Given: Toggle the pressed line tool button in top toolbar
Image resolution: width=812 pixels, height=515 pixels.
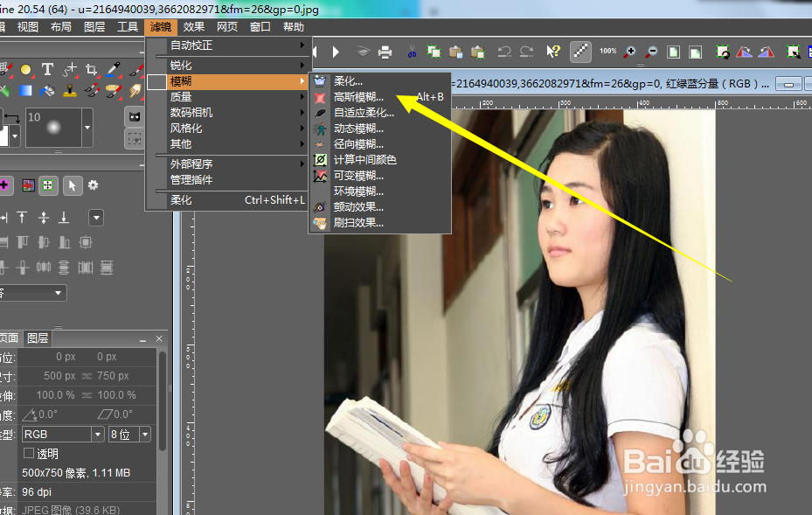Looking at the screenshot, I should click(x=579, y=51).
